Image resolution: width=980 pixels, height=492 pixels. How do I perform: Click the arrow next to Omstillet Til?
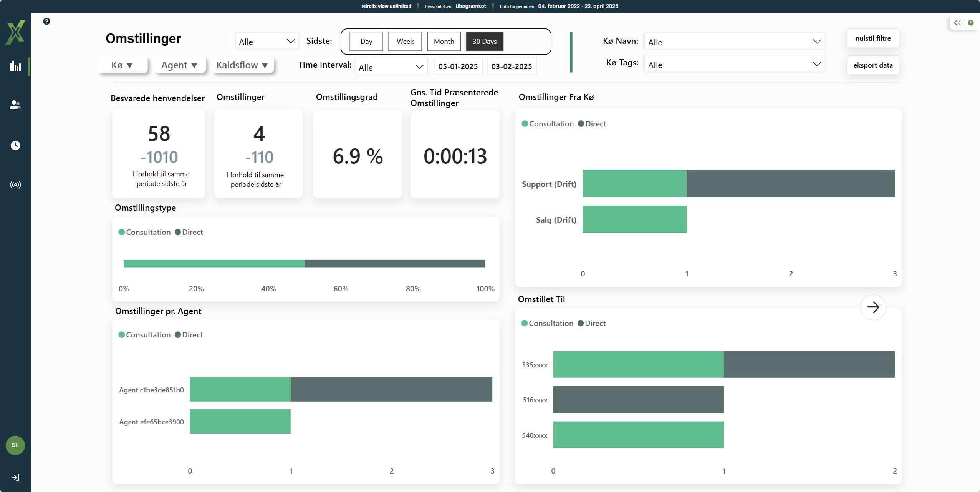click(x=873, y=307)
